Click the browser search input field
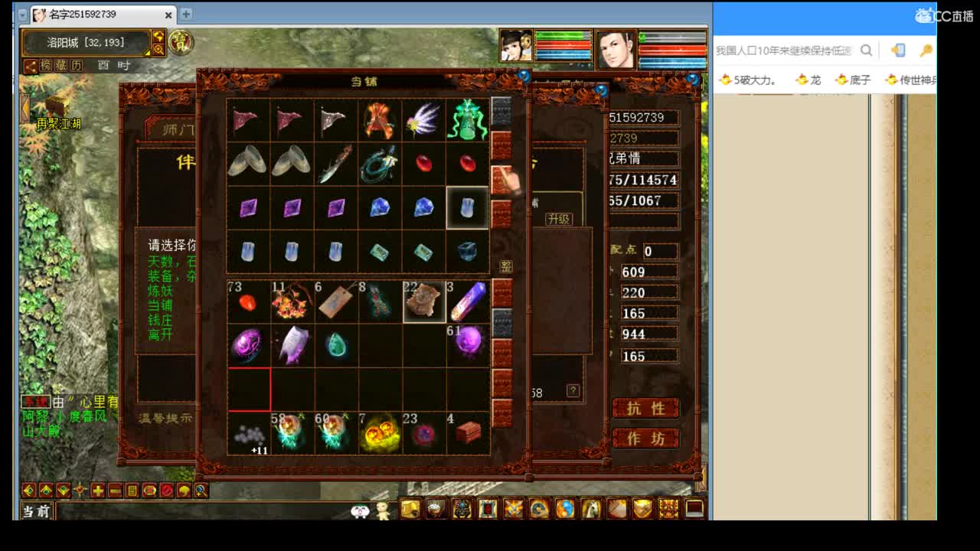Screen dimensions: 980x551 [784, 51]
